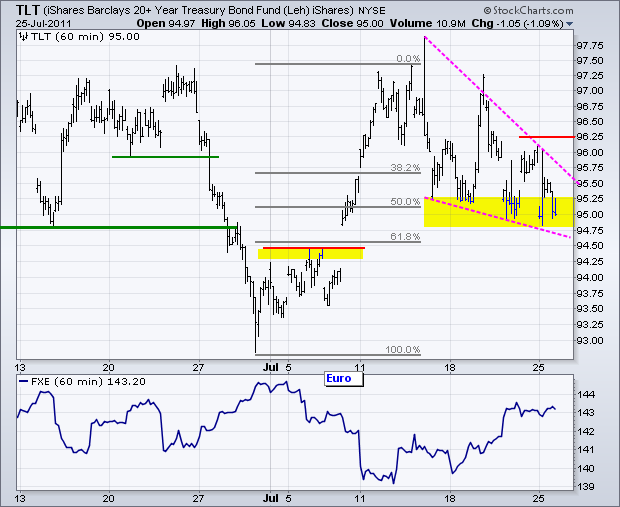Click the 38.2% Fibonacci retracement label

(x=405, y=168)
